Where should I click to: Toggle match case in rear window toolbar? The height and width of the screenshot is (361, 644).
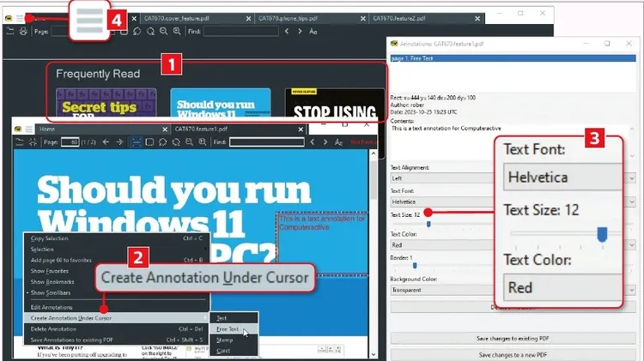(x=313, y=31)
